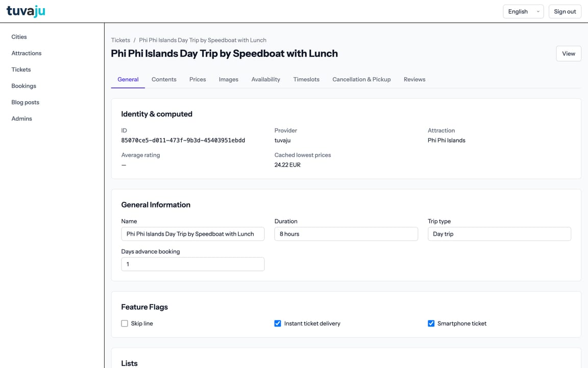Click the ticket ID value 85070ce5-d011-473f-9b3d-45403951ebdd

pos(183,141)
